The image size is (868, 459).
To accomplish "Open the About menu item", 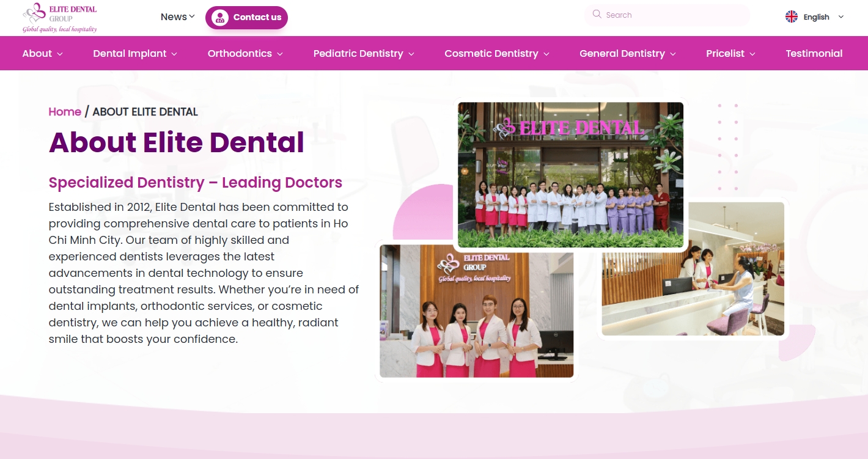I will pos(37,53).
